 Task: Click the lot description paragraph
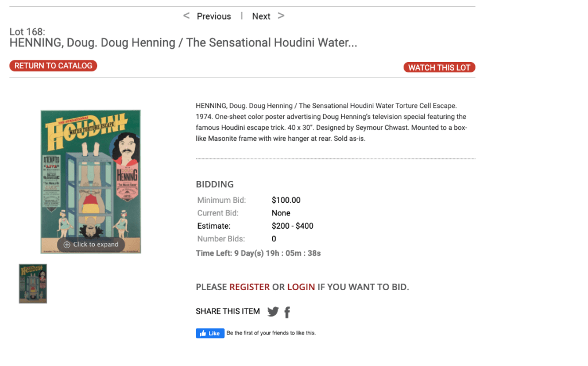[x=332, y=122]
